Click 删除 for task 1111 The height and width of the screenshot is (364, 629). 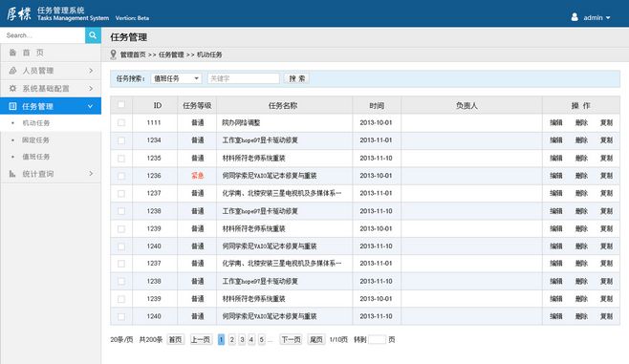pos(581,122)
